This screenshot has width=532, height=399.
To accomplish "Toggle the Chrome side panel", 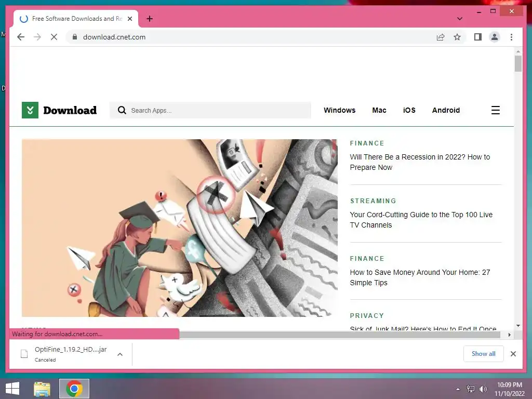I will click(478, 37).
